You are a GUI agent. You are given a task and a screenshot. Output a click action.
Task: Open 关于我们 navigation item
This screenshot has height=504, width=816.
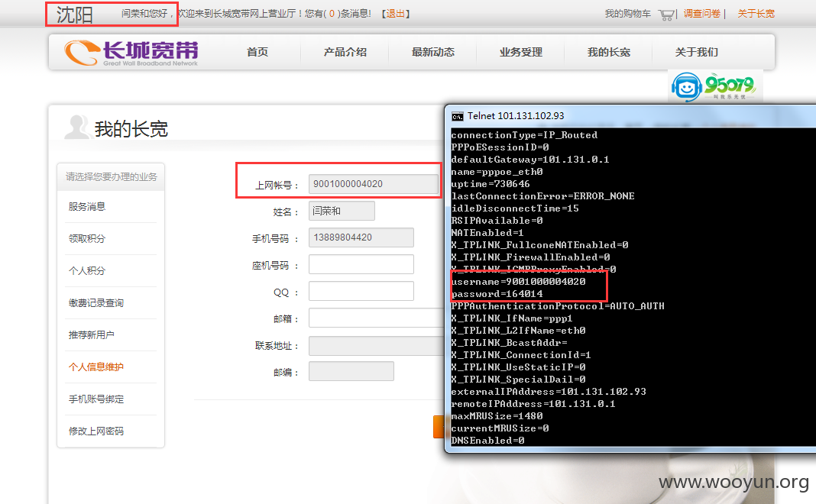(x=696, y=52)
